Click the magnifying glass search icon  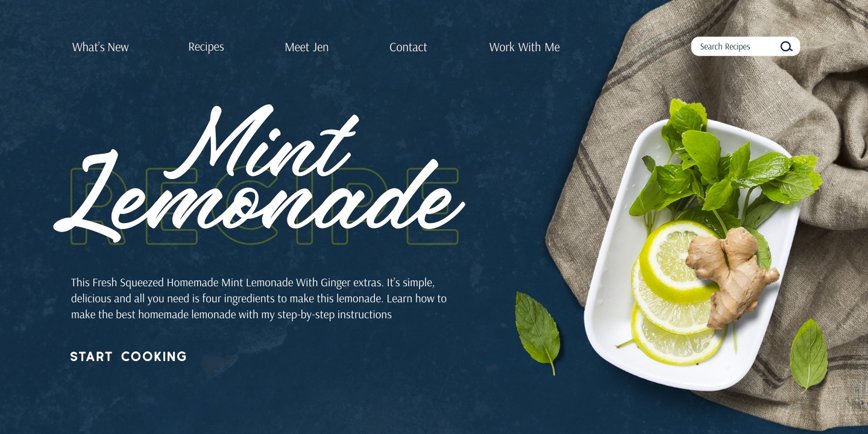click(786, 46)
